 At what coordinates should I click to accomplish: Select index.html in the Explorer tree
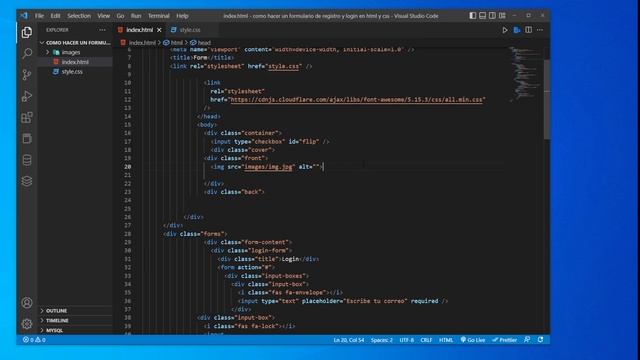tap(75, 62)
